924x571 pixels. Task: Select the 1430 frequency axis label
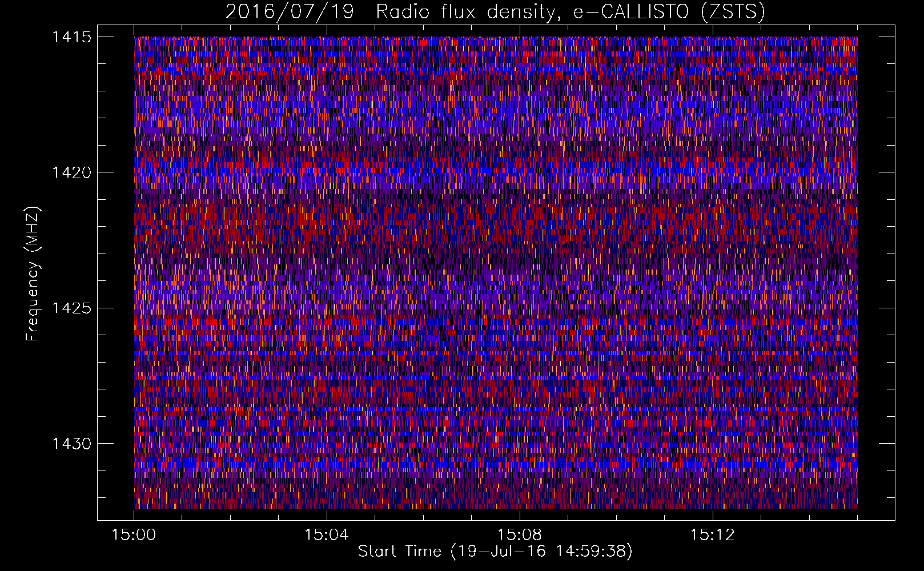(71, 444)
